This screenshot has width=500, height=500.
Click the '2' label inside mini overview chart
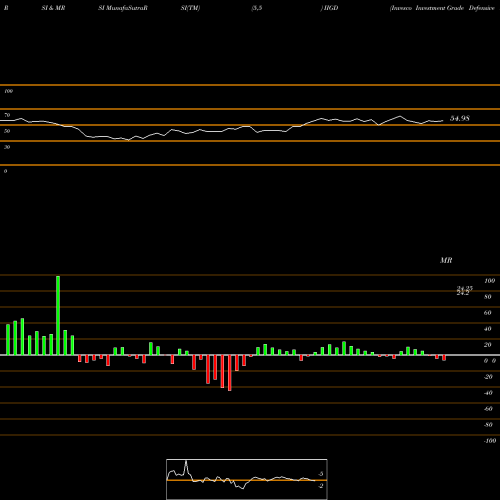pos(321,486)
